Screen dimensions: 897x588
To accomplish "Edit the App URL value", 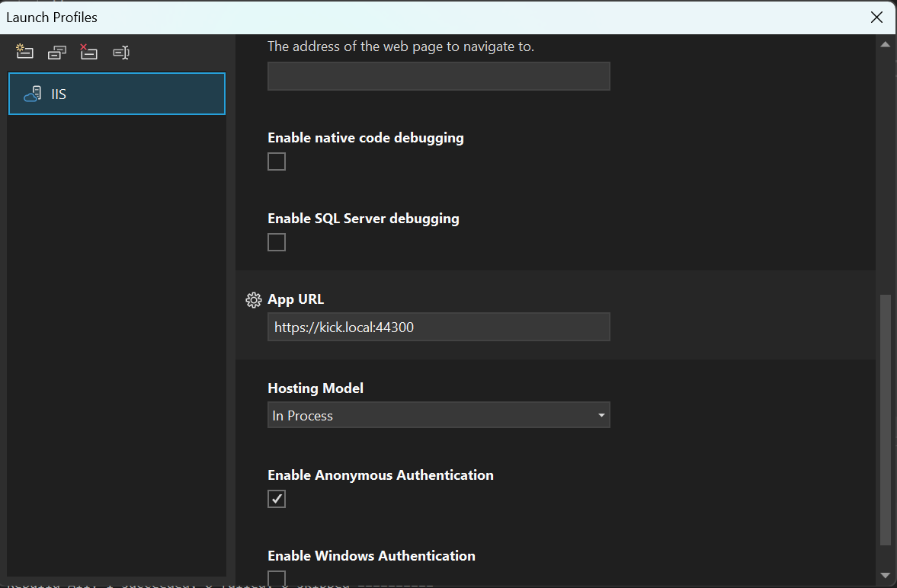I will coord(438,326).
